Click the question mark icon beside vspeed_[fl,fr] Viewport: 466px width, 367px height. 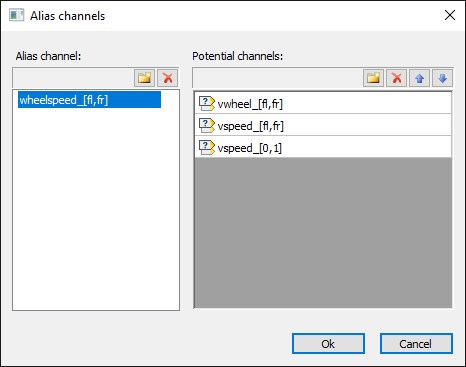click(207, 125)
